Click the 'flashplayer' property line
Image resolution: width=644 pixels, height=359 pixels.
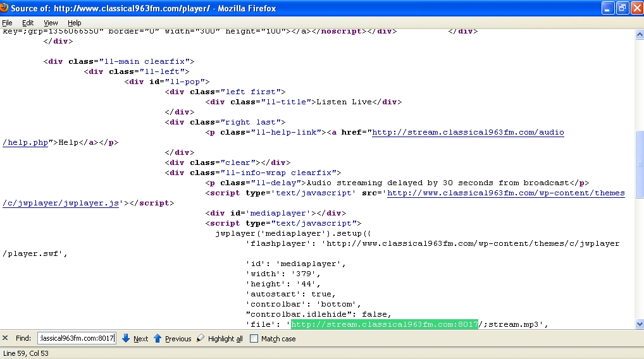tap(433, 244)
